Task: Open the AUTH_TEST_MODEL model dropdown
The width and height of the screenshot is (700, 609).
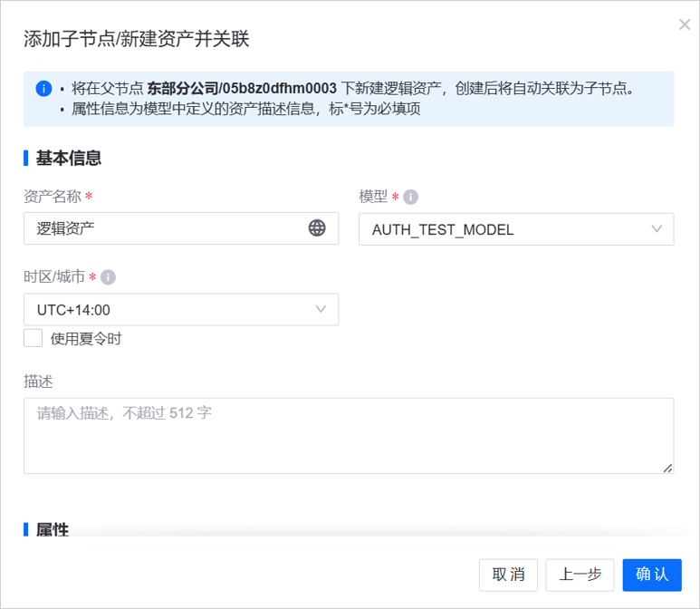Action: [515, 229]
